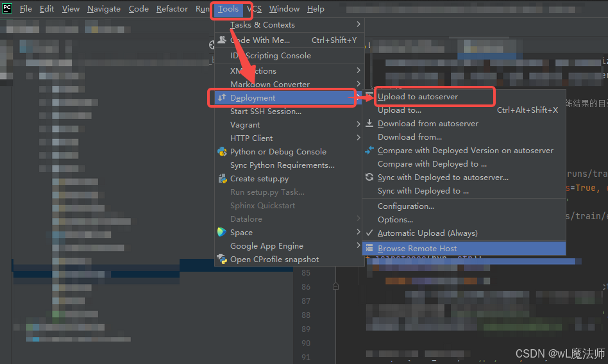Click the Code With Me people icon
Screen dimensions: 608x364
click(222, 40)
